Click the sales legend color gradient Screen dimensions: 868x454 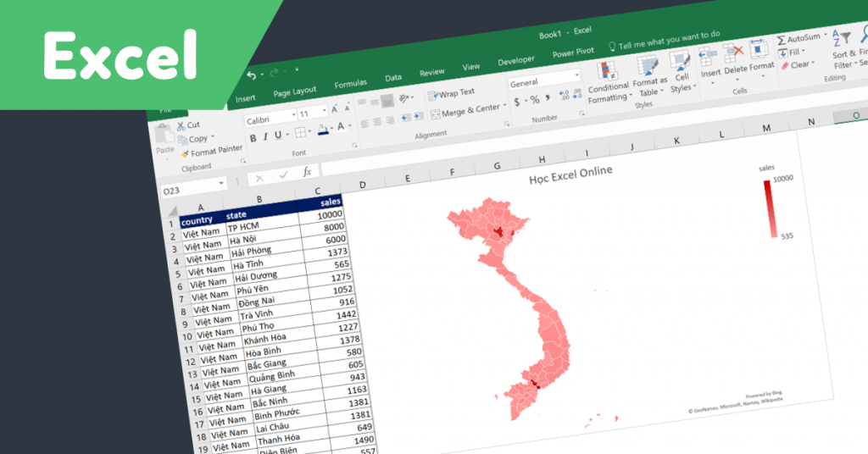pyautogui.click(x=771, y=209)
